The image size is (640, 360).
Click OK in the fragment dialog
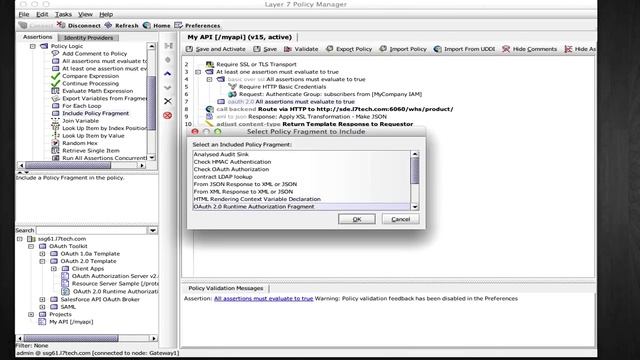[357, 219]
